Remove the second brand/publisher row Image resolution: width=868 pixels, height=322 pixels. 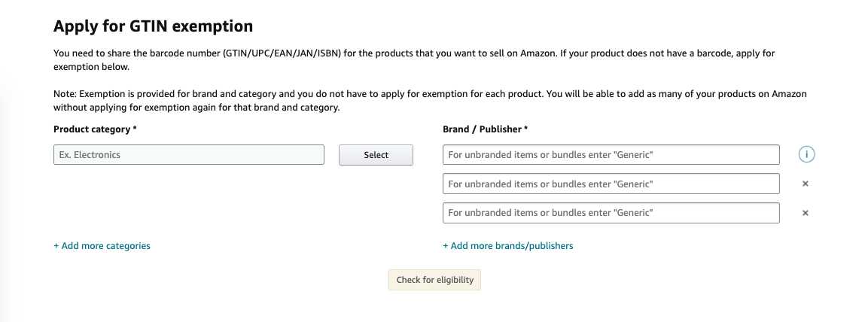[806, 184]
